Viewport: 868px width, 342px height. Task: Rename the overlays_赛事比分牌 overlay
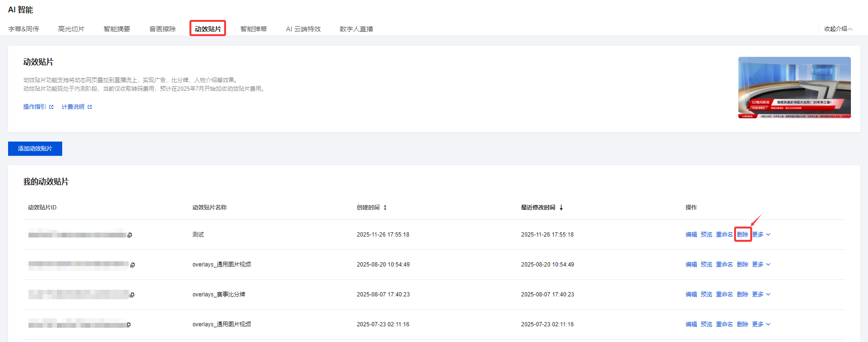click(x=724, y=294)
